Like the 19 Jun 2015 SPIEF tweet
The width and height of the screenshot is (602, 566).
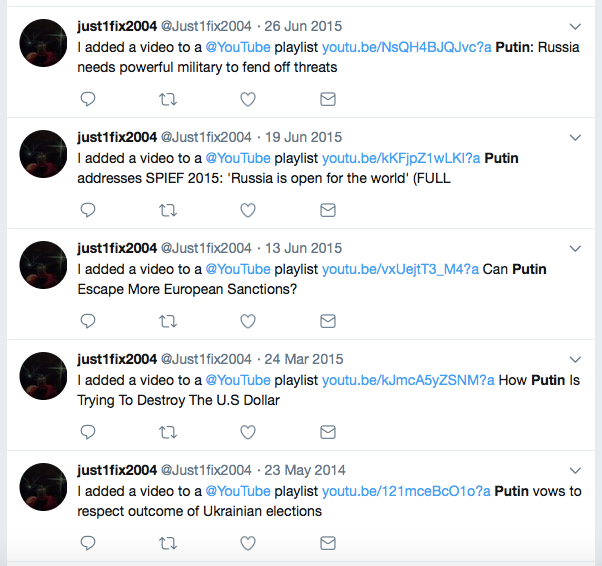point(248,210)
